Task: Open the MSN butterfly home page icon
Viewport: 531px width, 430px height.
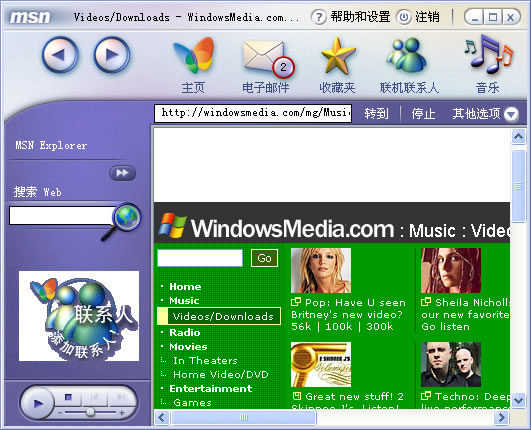Action: coord(194,56)
